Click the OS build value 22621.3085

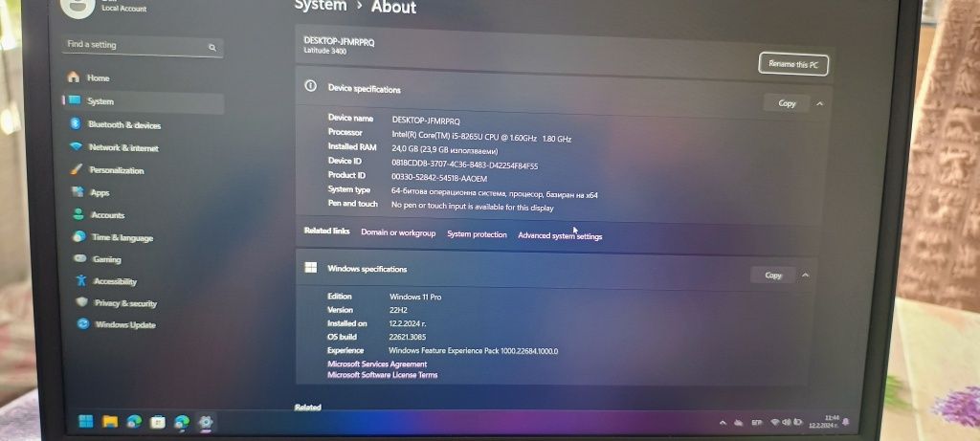[407, 338]
